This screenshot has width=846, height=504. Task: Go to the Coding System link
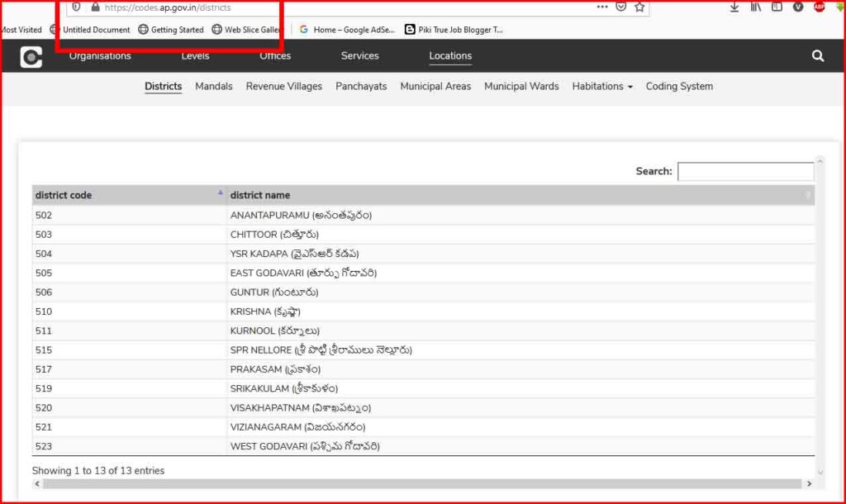pyautogui.click(x=679, y=86)
